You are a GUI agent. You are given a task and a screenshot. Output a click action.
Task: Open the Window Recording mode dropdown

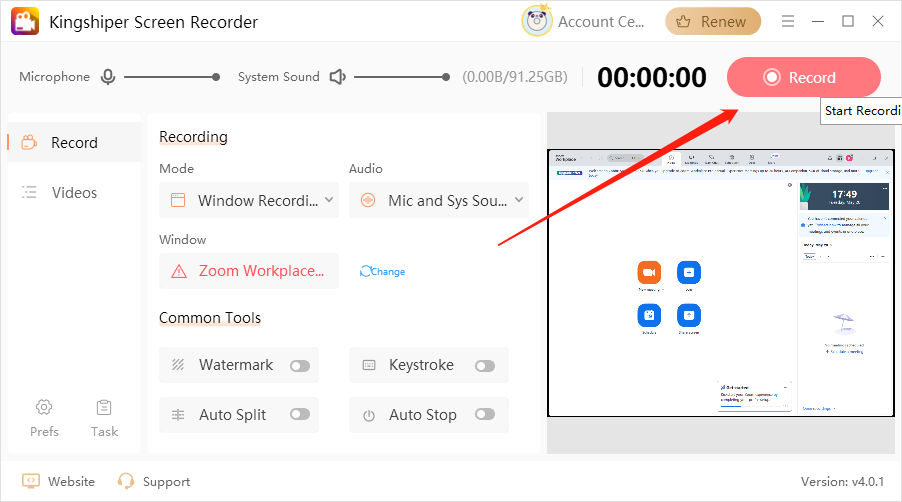coord(249,200)
